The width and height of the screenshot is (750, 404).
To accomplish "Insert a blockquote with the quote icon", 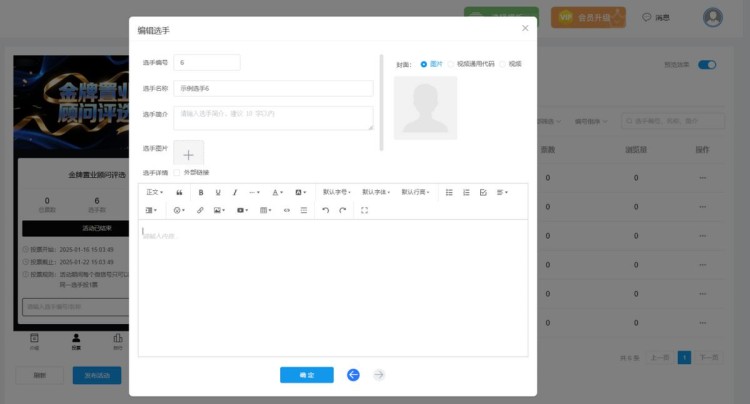I will [179, 192].
